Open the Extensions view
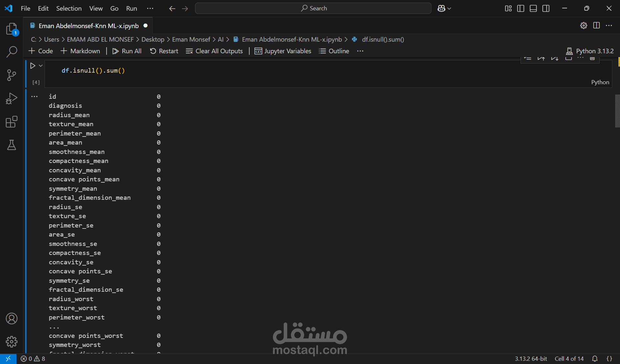 tap(12, 122)
